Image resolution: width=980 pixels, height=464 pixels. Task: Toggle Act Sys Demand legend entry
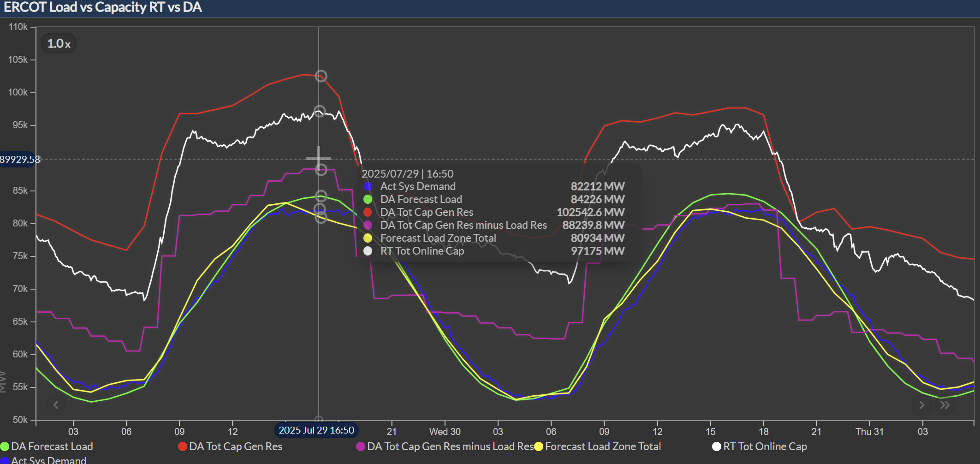pos(43,460)
